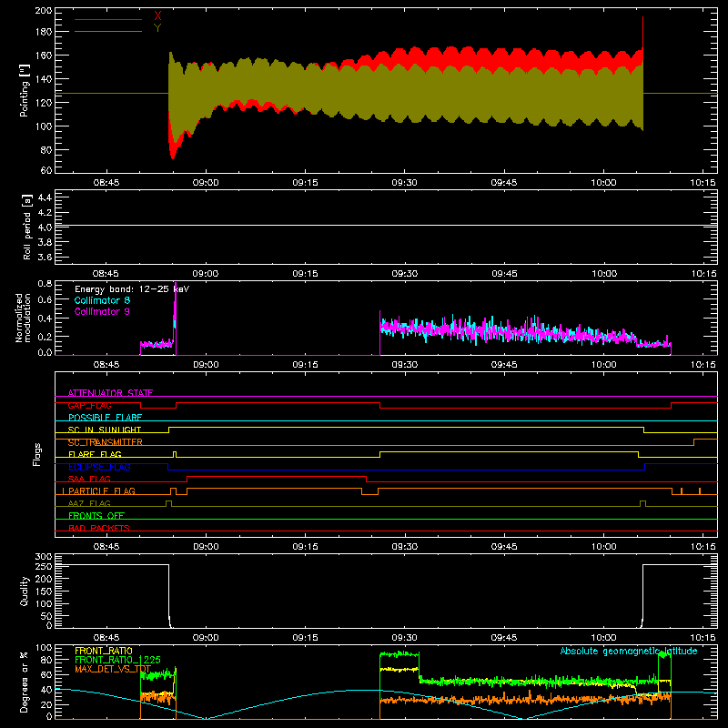This screenshot has width=728, height=728.
Task: Click the 4.4 tick on Roll period axis
Action: click(44, 197)
